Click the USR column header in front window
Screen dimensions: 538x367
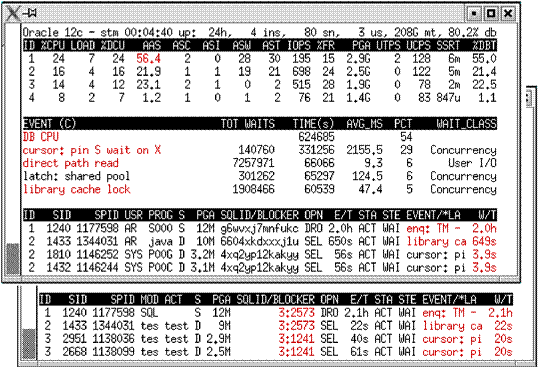[x=133, y=215]
